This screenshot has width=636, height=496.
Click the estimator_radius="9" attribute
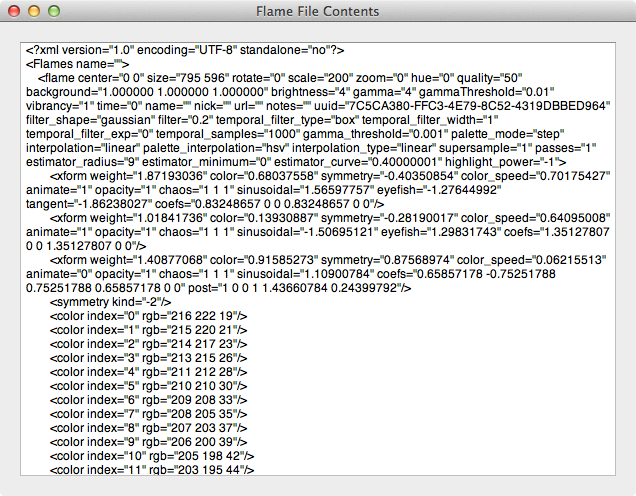point(82,162)
